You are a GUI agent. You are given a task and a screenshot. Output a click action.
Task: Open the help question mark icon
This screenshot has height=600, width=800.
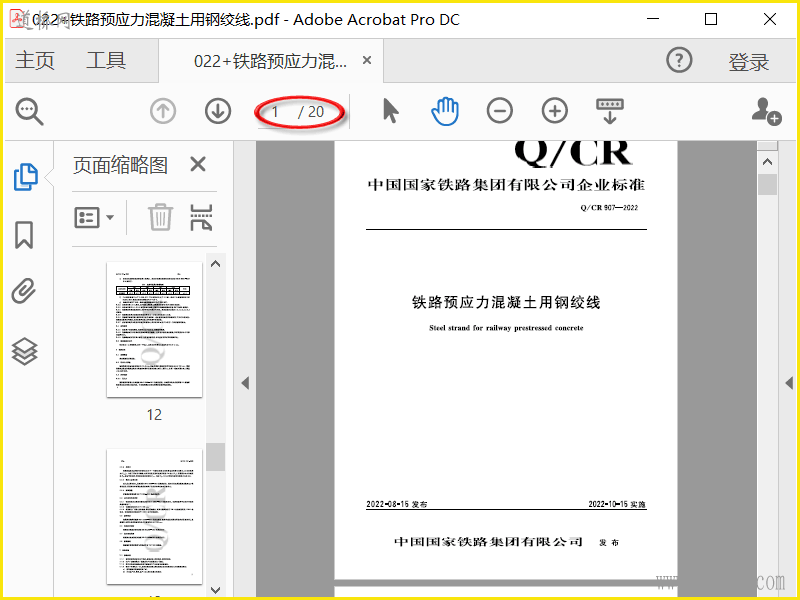pos(679,60)
